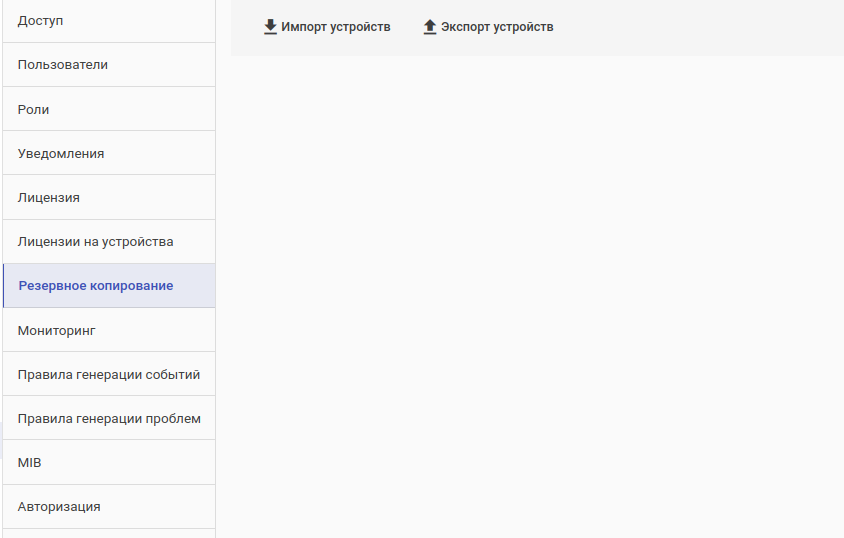Click the import devices download icon
Image resolution: width=844 pixels, height=538 pixels.
tap(270, 27)
